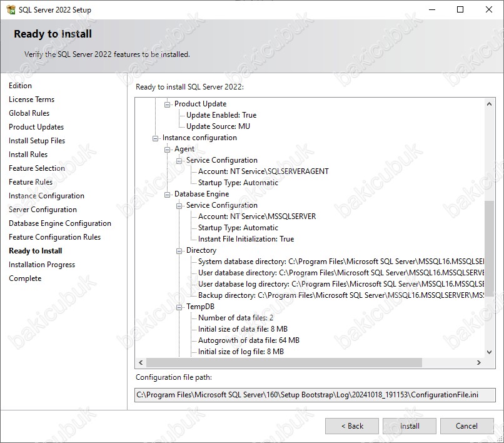Select the TempDB tree item

click(200, 307)
